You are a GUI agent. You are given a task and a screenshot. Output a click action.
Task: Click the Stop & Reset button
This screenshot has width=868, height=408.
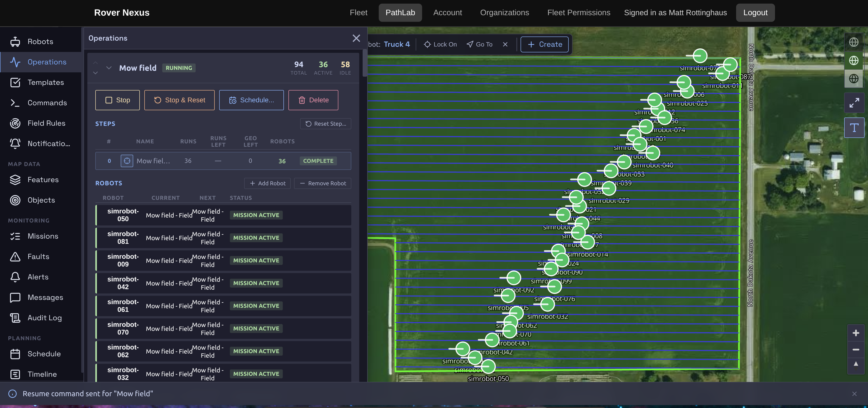pyautogui.click(x=179, y=100)
